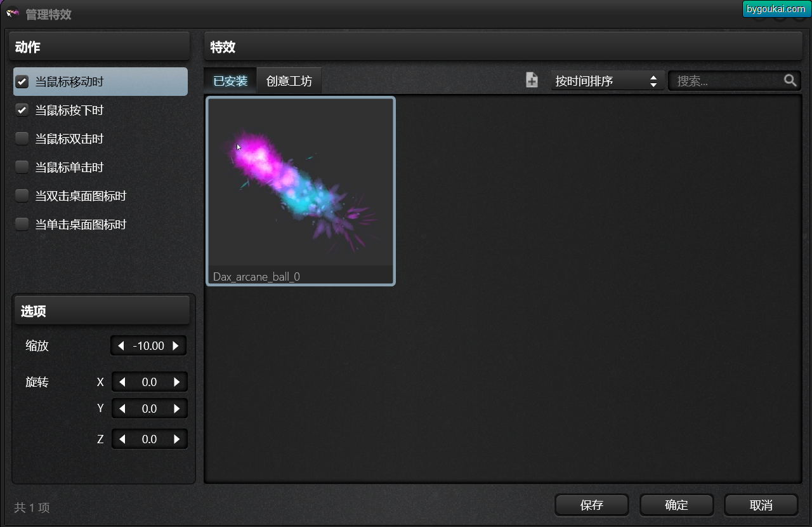Screen dimensions: 812x527
Task: Enable the 当鼠标单击时 checkbox
Action: tap(22, 168)
